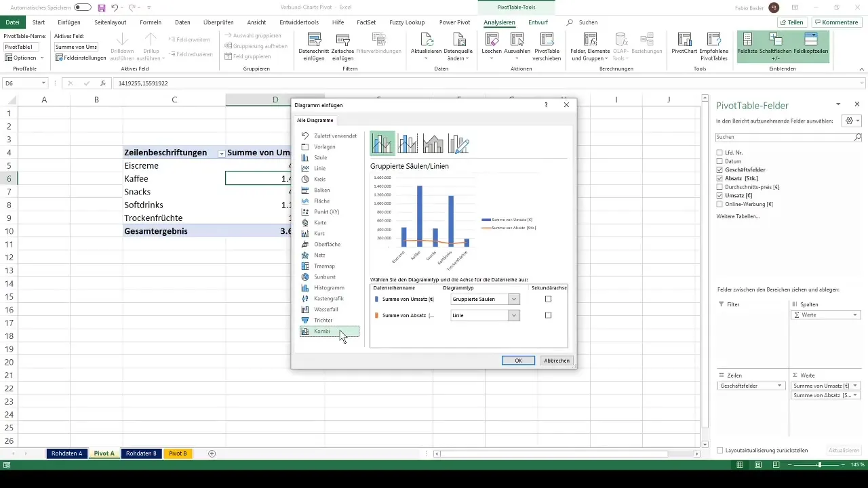Select the stacked area combo subtype icon
Screen dimensions: 868x488
click(433, 144)
